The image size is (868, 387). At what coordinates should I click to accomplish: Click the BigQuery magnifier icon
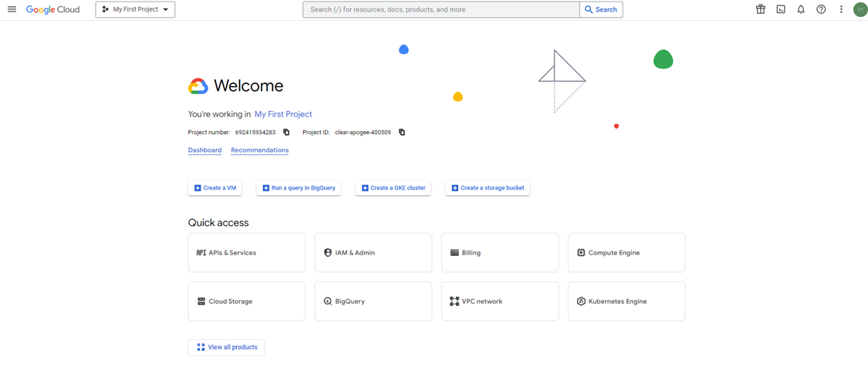(328, 301)
